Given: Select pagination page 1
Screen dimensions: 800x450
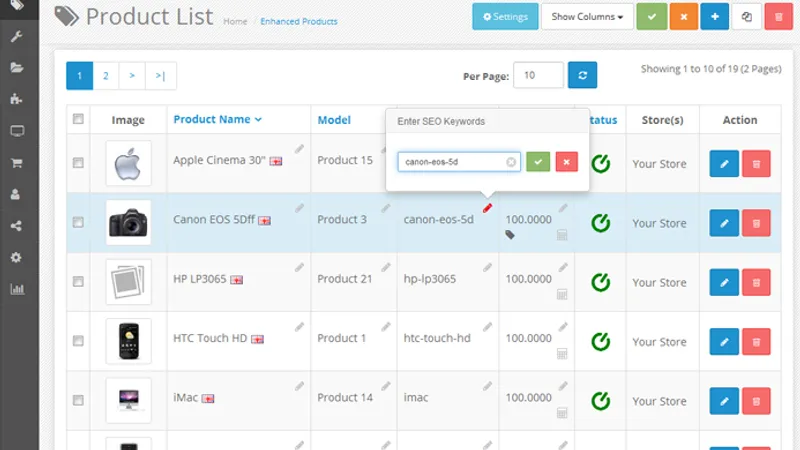Looking at the screenshot, I should [x=80, y=76].
